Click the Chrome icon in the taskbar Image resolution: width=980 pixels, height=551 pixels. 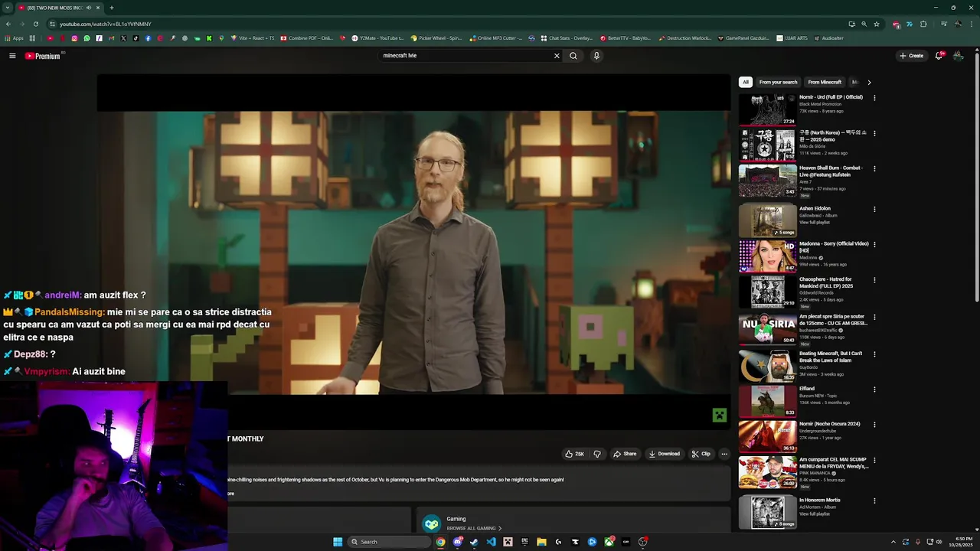[440, 542]
